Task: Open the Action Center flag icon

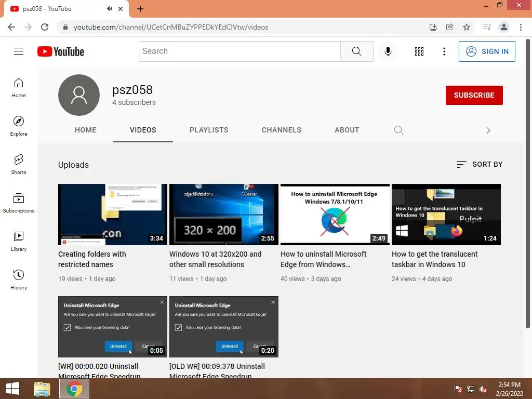Action: point(458,389)
